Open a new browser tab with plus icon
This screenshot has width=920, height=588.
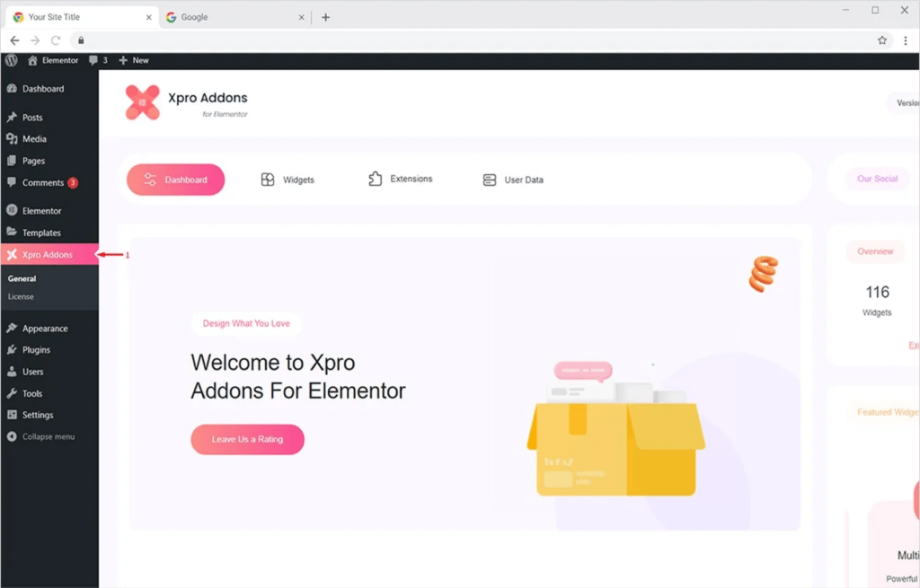pyautogui.click(x=325, y=17)
